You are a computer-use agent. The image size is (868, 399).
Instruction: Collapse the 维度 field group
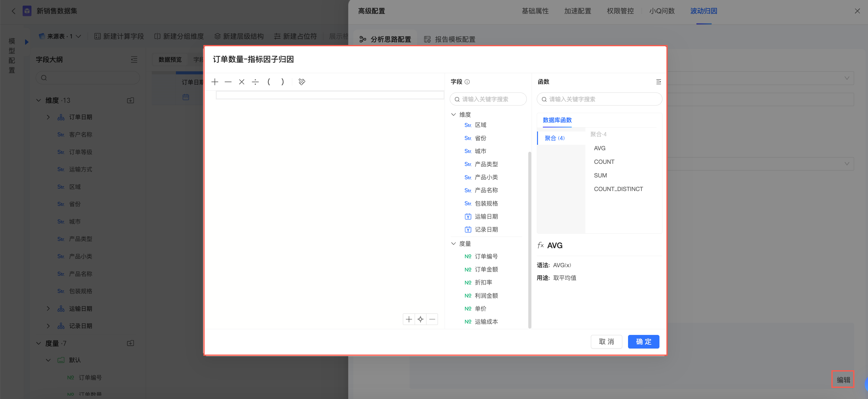click(x=454, y=115)
